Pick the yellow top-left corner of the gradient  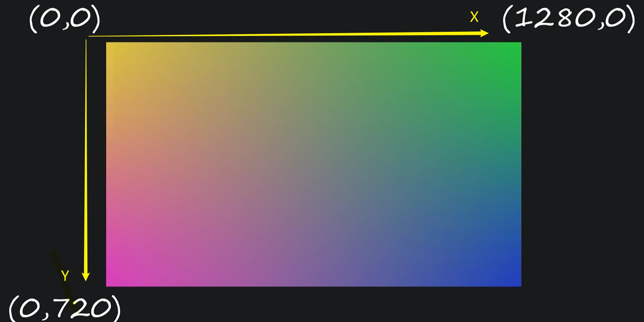(x=109, y=45)
